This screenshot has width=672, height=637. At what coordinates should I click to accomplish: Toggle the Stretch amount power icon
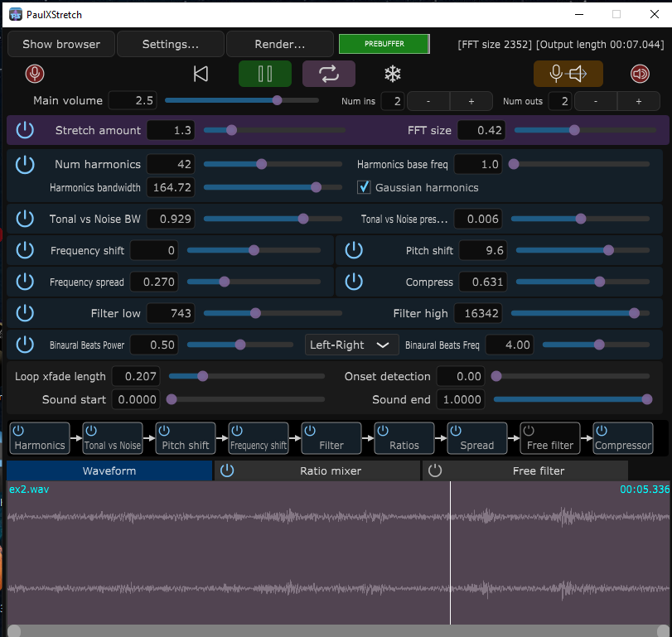[25, 130]
